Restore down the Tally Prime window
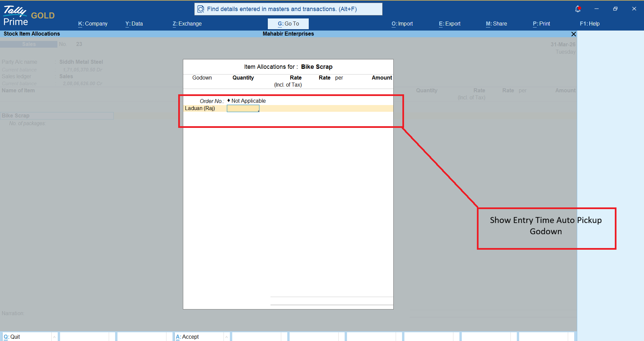This screenshot has height=341, width=644. 615,9
